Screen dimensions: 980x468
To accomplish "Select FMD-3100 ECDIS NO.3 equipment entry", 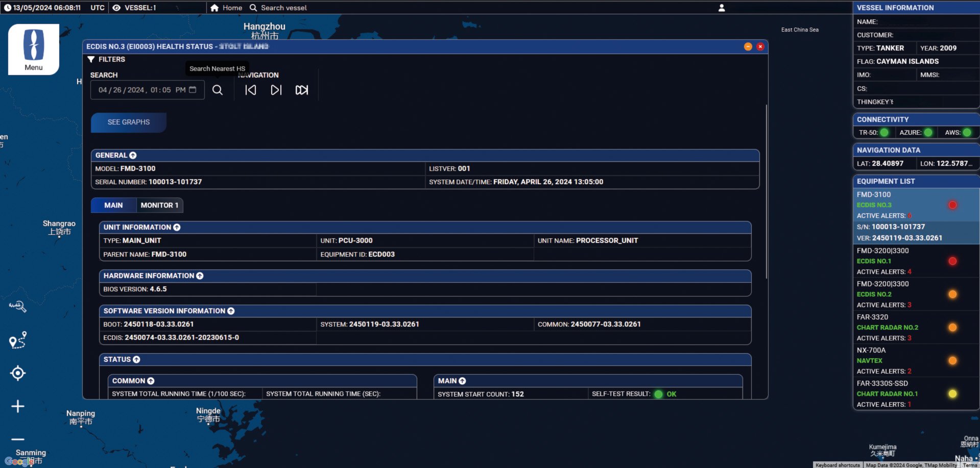I will pyautogui.click(x=916, y=216).
